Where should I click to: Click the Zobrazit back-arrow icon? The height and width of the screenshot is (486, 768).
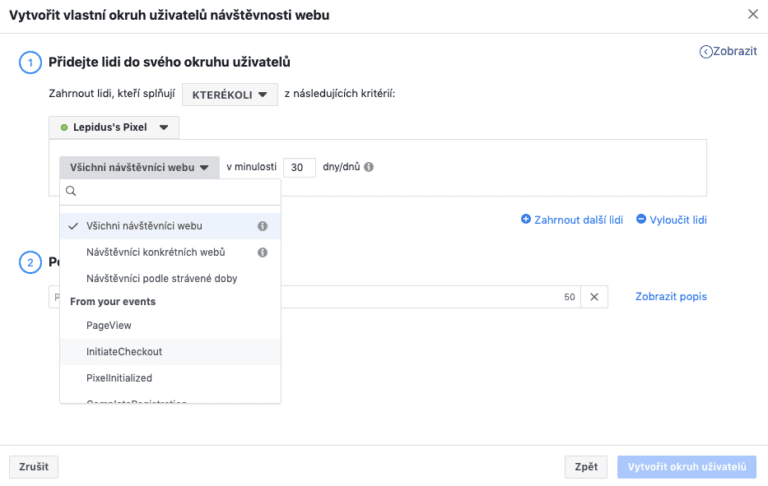click(x=706, y=51)
